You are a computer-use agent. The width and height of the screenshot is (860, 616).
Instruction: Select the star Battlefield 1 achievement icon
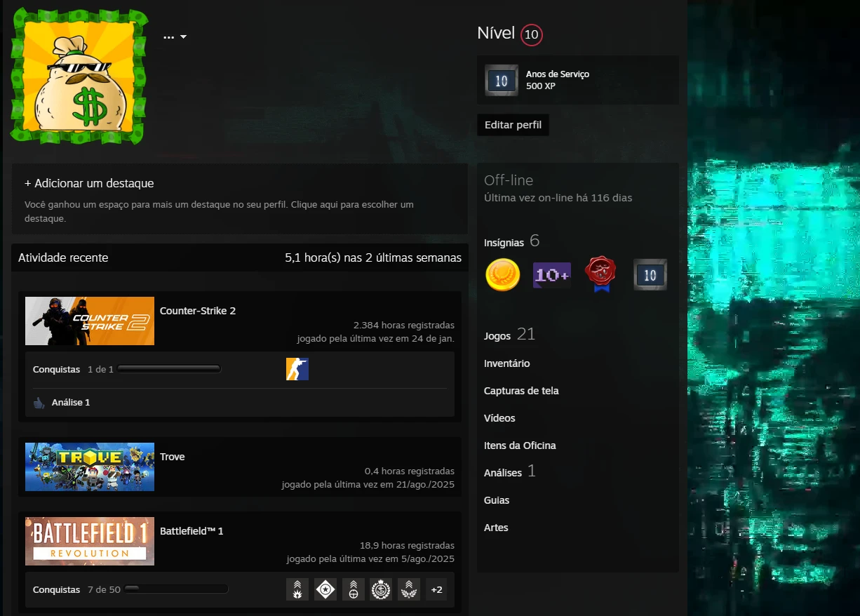point(325,589)
